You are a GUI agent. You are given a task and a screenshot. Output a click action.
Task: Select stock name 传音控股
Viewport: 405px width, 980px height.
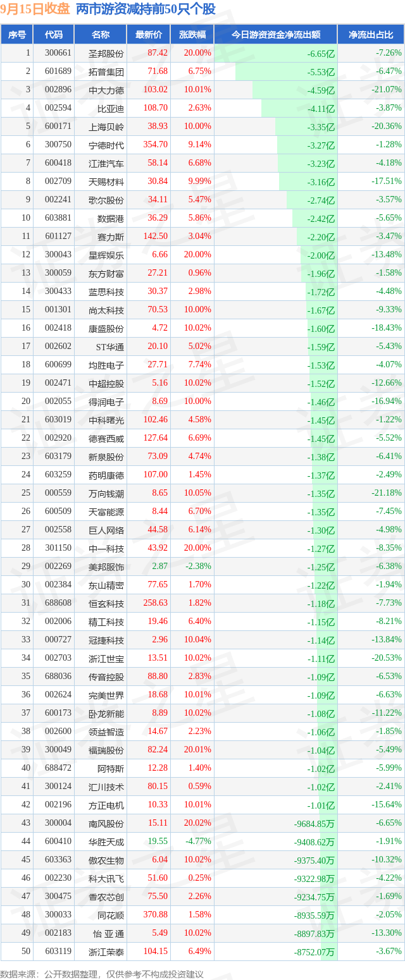click(x=106, y=677)
